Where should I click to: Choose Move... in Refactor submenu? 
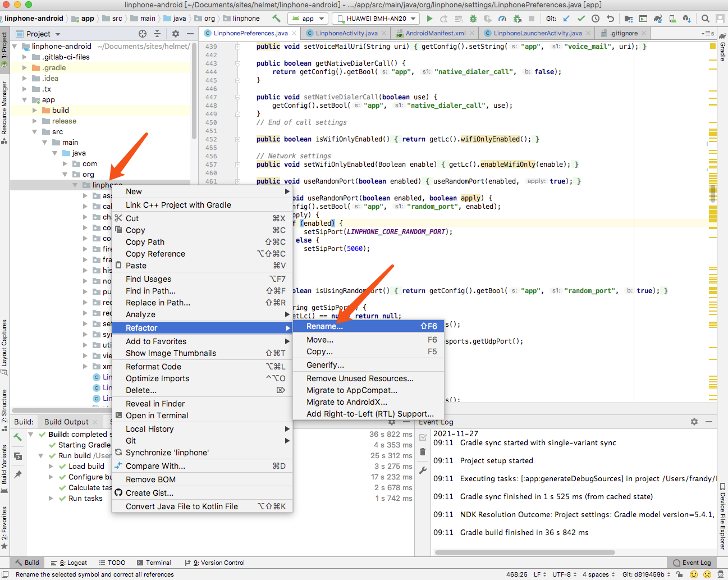[x=368, y=340]
